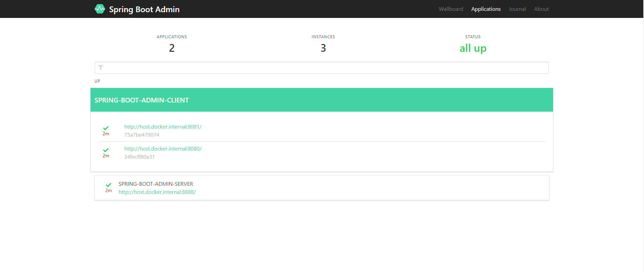Viewport: 644px width, 272px height.
Task: Click the UP status group label
Action: point(97,81)
